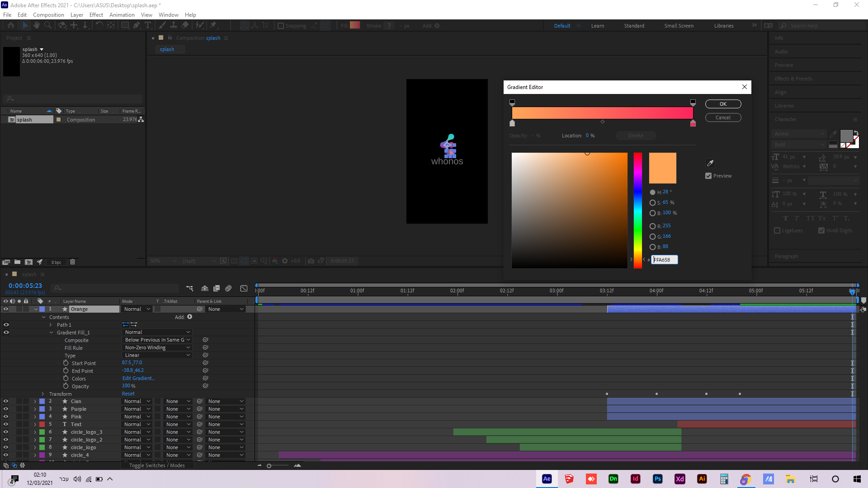Image resolution: width=868 pixels, height=488 pixels.
Task: Switch to the Learn workspace tab
Action: point(598,26)
